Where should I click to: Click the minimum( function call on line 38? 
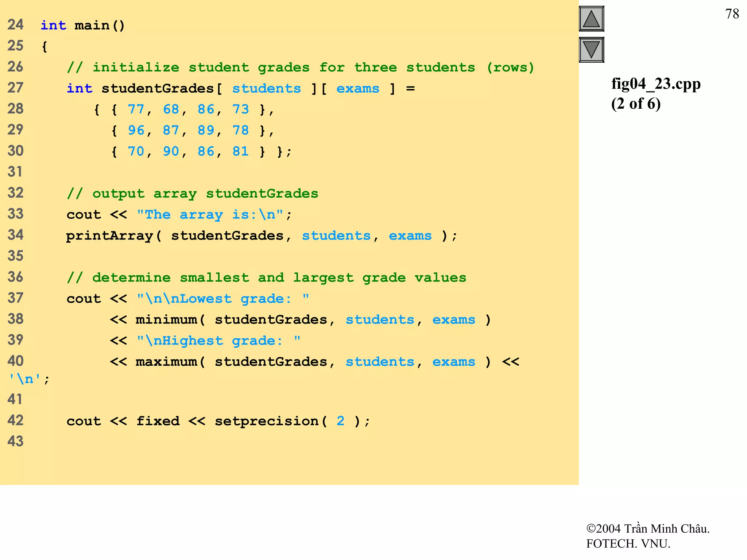170,320
